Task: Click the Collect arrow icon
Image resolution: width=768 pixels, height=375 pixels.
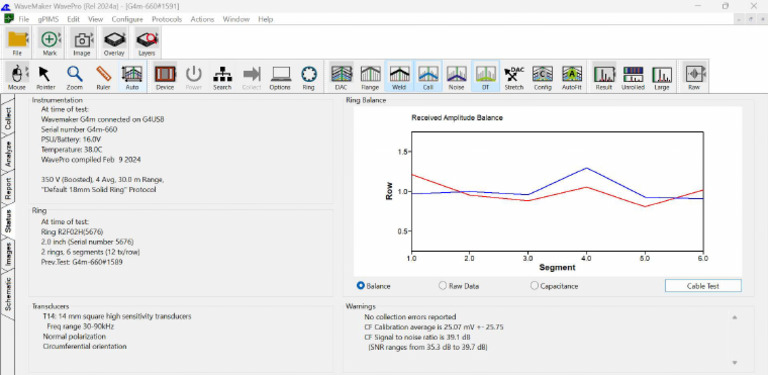Action: pos(251,77)
